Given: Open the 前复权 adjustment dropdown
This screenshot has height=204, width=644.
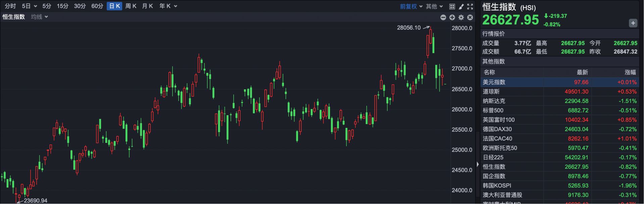Looking at the screenshot, I should (x=411, y=6).
